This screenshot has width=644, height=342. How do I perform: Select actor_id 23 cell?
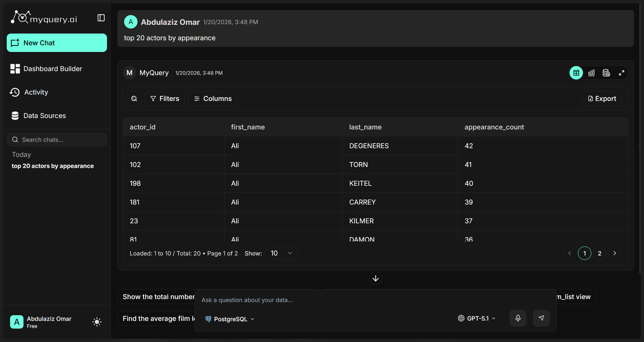[173, 221]
